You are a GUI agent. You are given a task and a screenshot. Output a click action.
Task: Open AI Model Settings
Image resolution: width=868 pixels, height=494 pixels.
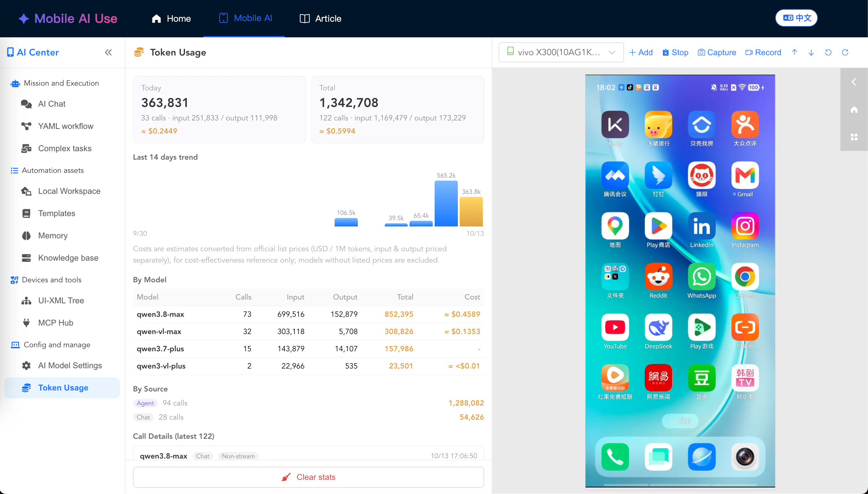62,365
